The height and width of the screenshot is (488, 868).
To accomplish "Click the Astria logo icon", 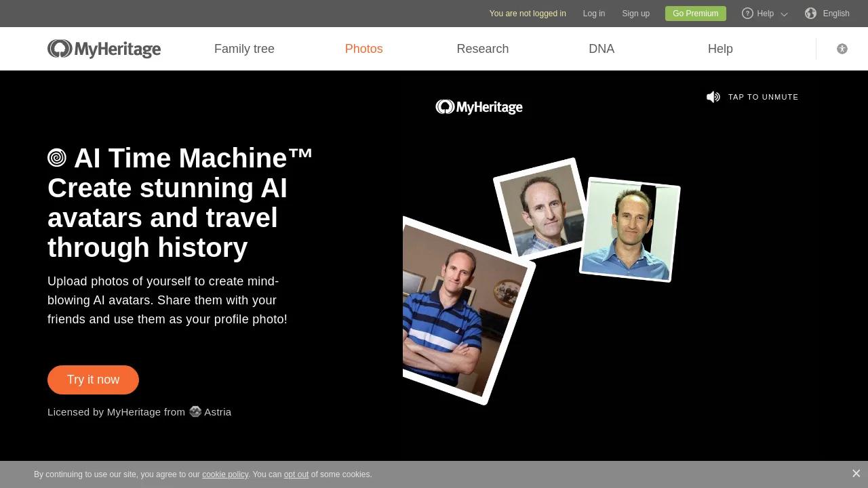I will tap(195, 411).
